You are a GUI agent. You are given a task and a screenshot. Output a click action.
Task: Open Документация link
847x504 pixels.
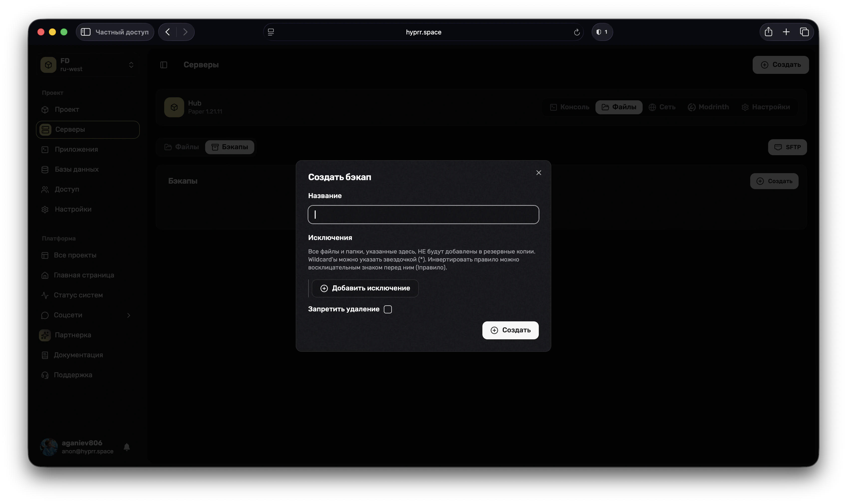pos(88,355)
